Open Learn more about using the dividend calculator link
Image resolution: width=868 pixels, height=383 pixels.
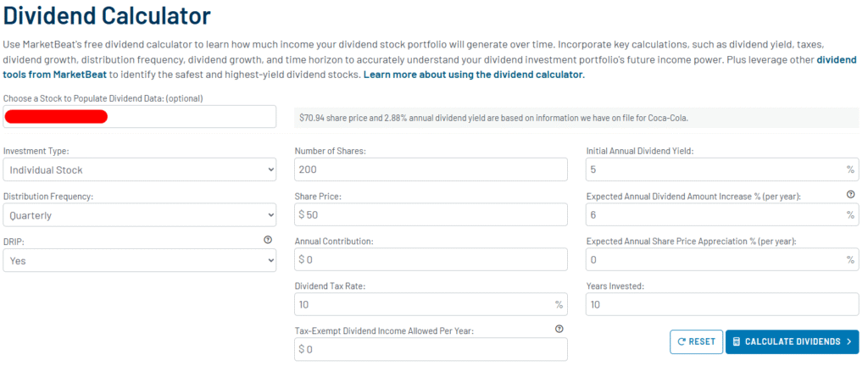point(474,75)
